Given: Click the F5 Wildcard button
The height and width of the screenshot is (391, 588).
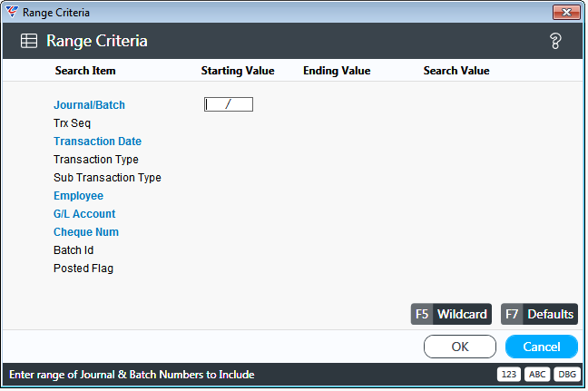Looking at the screenshot, I should point(451,314).
